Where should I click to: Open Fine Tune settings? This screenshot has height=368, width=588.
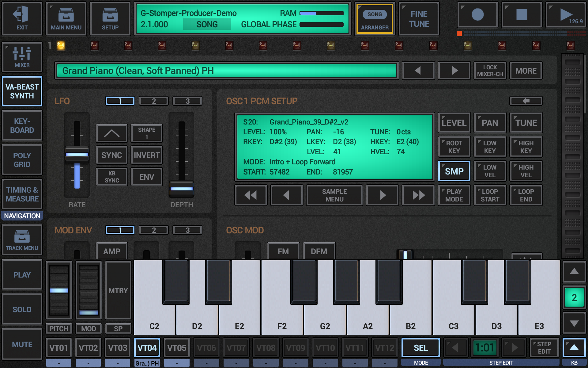(418, 18)
